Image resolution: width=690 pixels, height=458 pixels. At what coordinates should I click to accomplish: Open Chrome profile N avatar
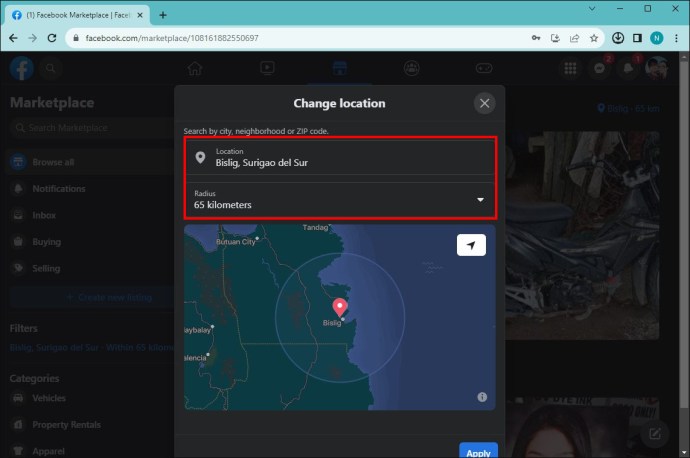[657, 38]
